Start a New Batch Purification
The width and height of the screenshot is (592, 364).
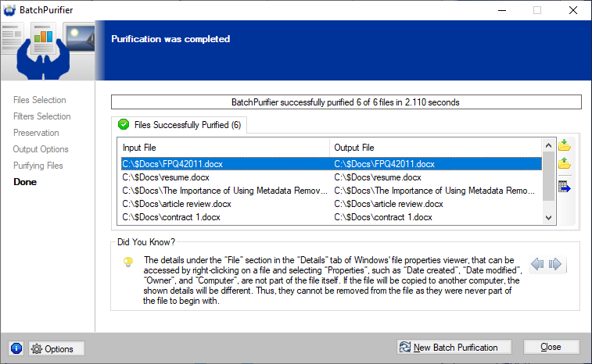pos(454,347)
